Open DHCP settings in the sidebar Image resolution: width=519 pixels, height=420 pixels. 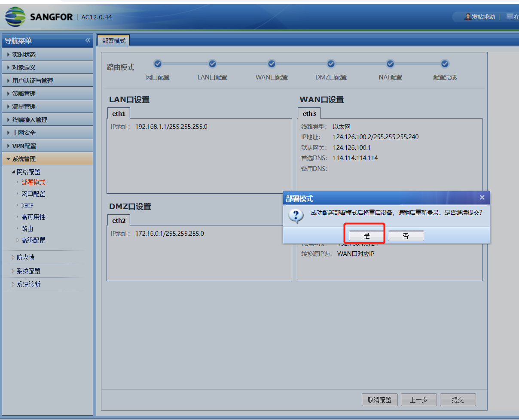(27, 206)
